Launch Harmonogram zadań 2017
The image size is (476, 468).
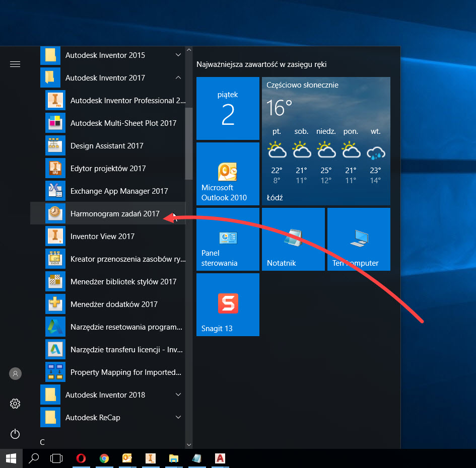[x=115, y=214]
